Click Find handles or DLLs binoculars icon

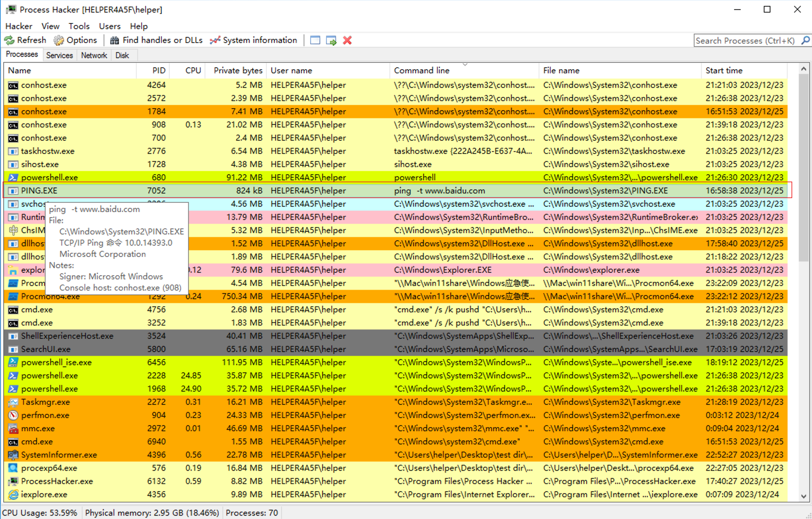(114, 41)
